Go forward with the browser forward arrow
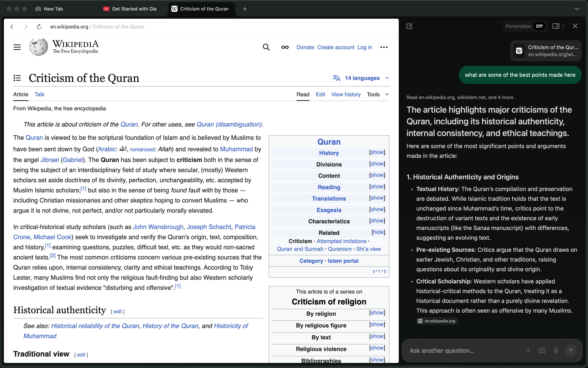The width and height of the screenshot is (588, 368). tap(26, 27)
